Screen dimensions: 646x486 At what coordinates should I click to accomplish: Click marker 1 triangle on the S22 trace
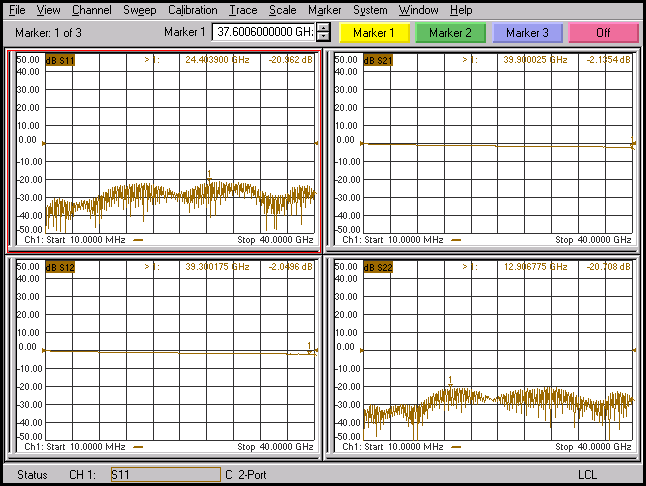(451, 380)
